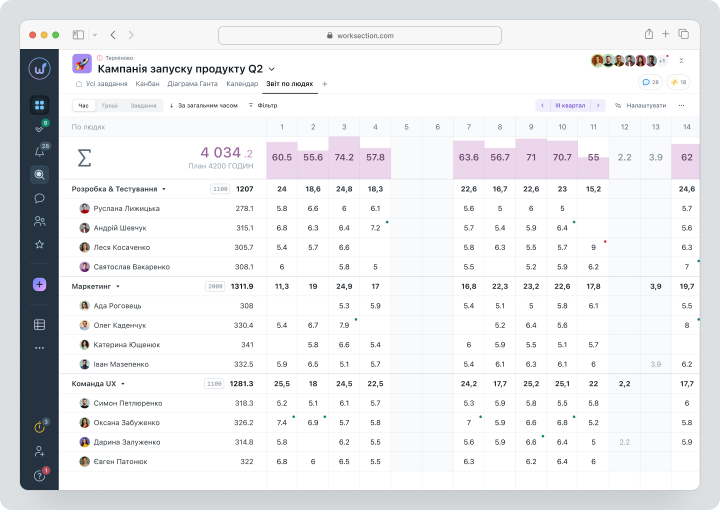Open the help question mark icon
This screenshot has height=510, width=720.
pyautogui.click(x=39, y=476)
